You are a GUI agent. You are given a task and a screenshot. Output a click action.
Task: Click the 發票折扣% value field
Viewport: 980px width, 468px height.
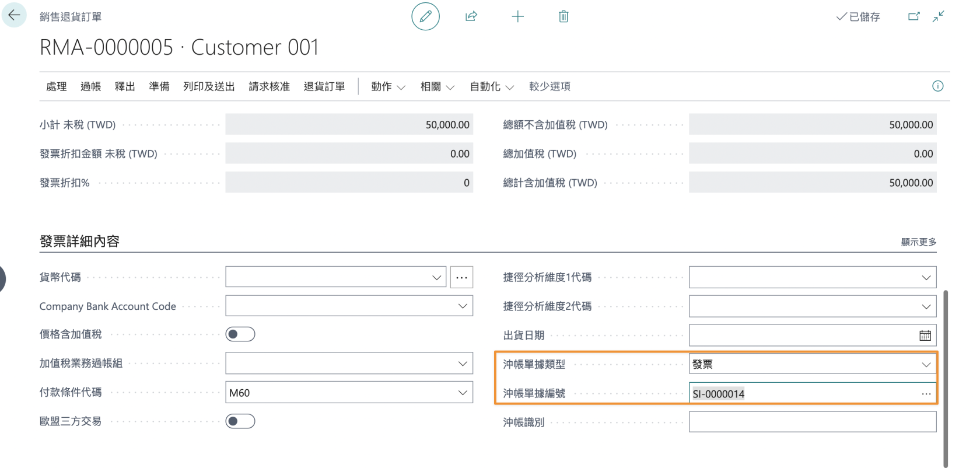[x=349, y=183]
